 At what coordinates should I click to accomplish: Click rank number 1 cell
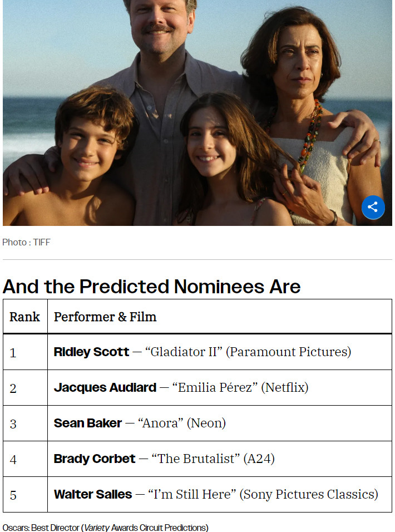[25, 352]
